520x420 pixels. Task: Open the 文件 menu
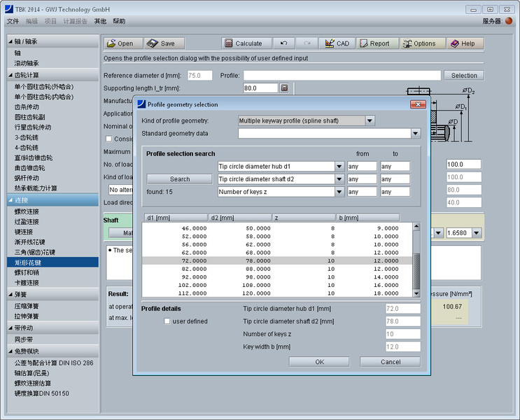(x=13, y=21)
